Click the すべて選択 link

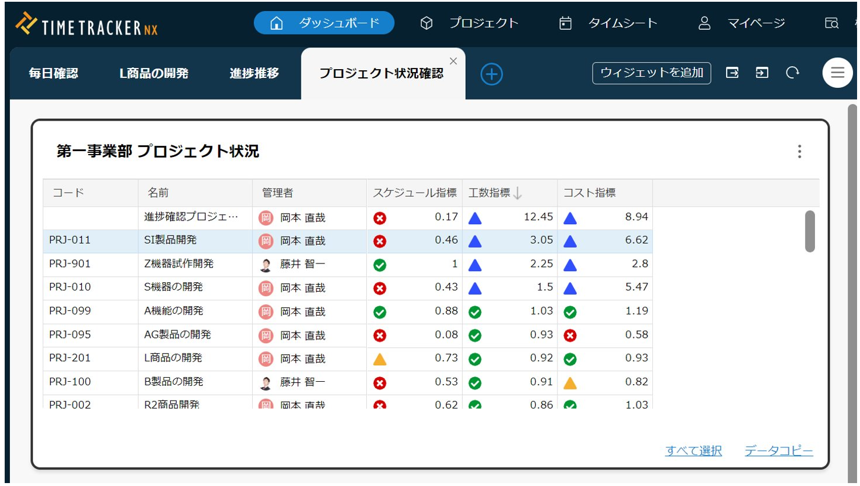693,451
